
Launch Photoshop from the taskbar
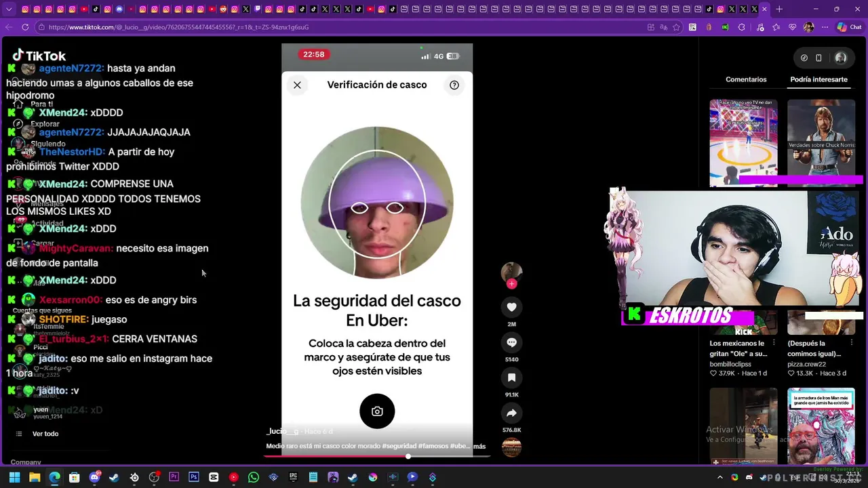(194, 477)
